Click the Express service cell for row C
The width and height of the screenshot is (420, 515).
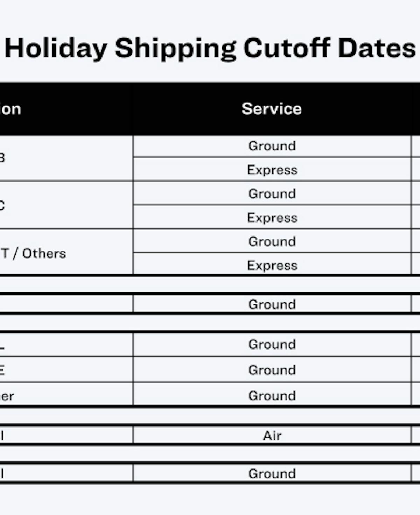tap(272, 218)
